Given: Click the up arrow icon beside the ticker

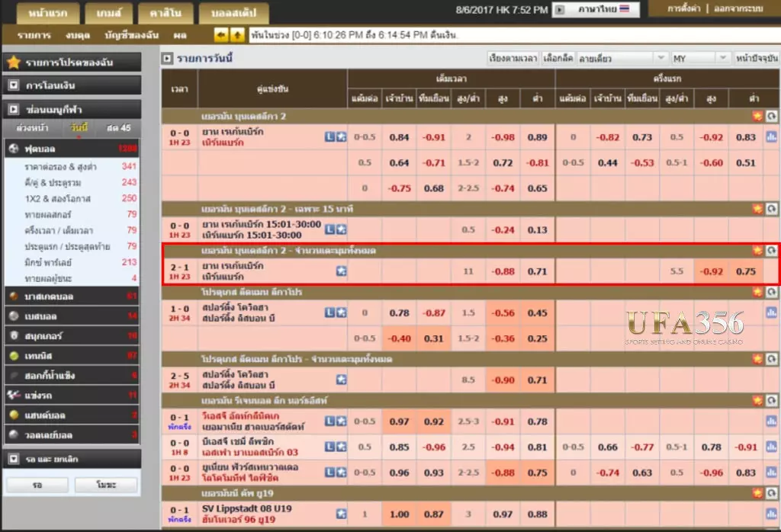Looking at the screenshot, I should 237,35.
